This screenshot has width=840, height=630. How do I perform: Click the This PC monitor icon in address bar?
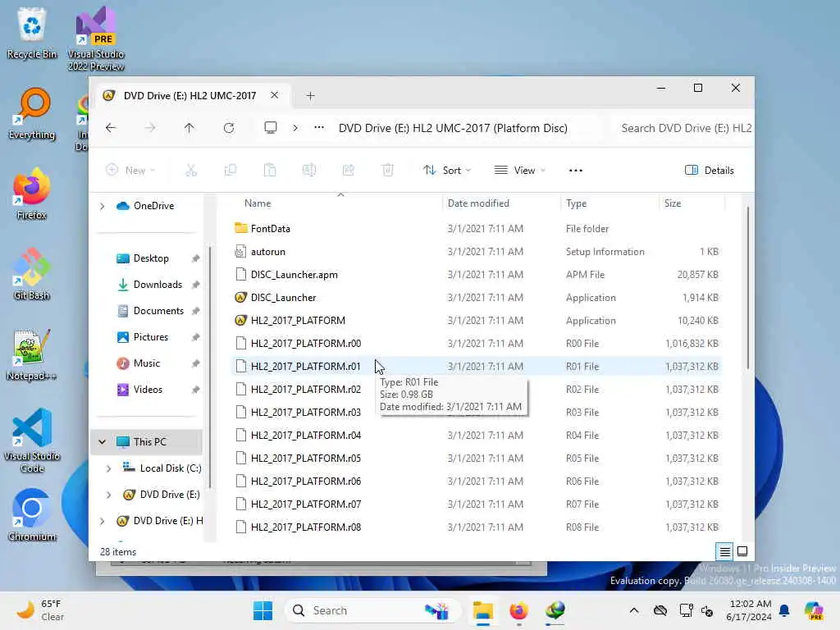(271, 128)
